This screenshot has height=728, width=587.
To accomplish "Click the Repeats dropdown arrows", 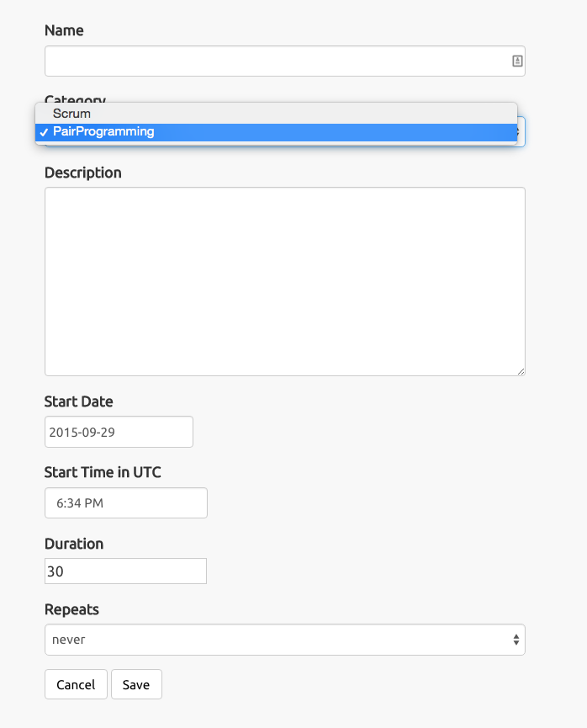I will tap(516, 640).
